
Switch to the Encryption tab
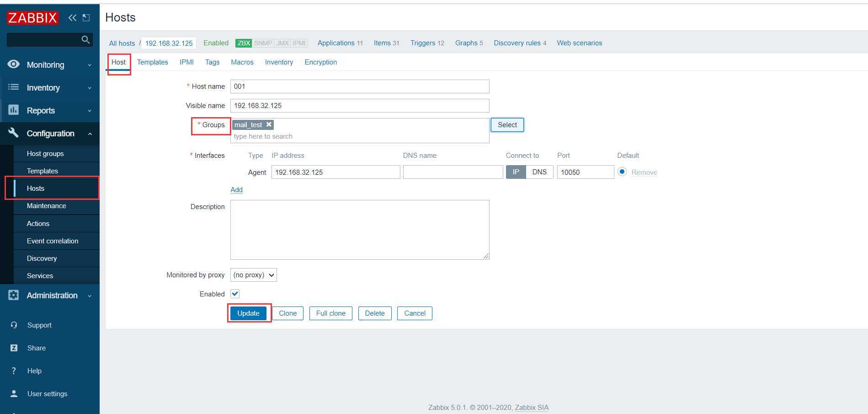(x=321, y=62)
